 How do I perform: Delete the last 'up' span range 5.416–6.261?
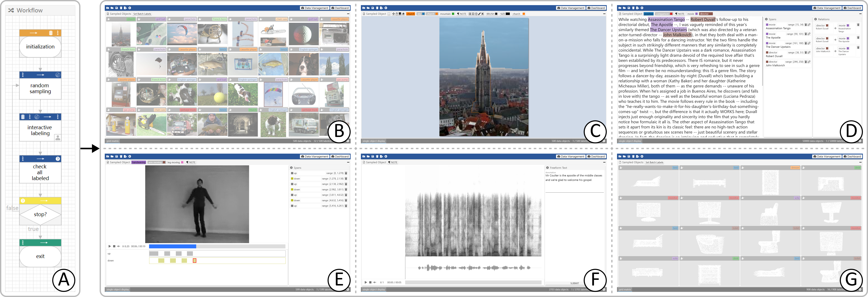(346, 205)
